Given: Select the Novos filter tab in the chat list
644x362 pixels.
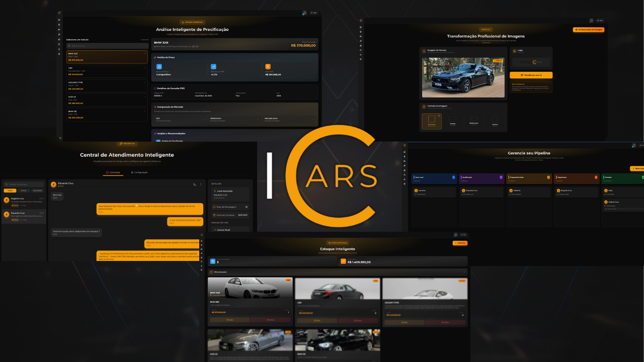Looking at the screenshot, I should [23, 191].
